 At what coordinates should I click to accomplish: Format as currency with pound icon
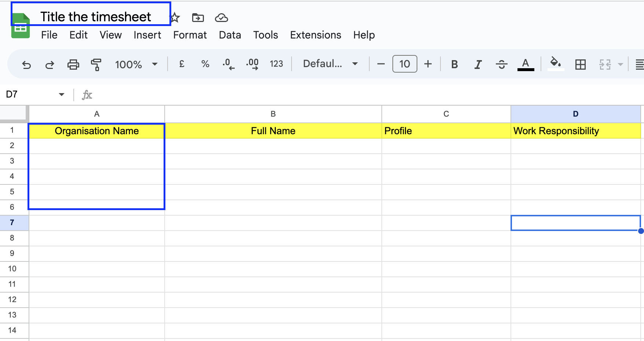pyautogui.click(x=182, y=64)
